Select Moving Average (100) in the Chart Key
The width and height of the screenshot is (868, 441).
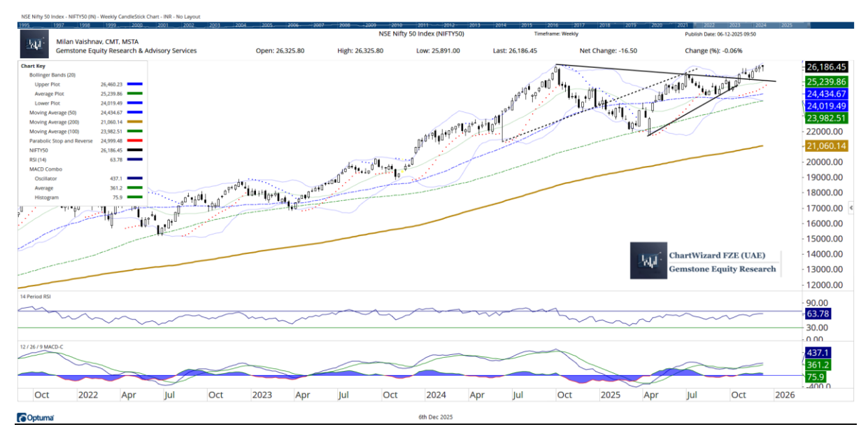[x=52, y=131]
